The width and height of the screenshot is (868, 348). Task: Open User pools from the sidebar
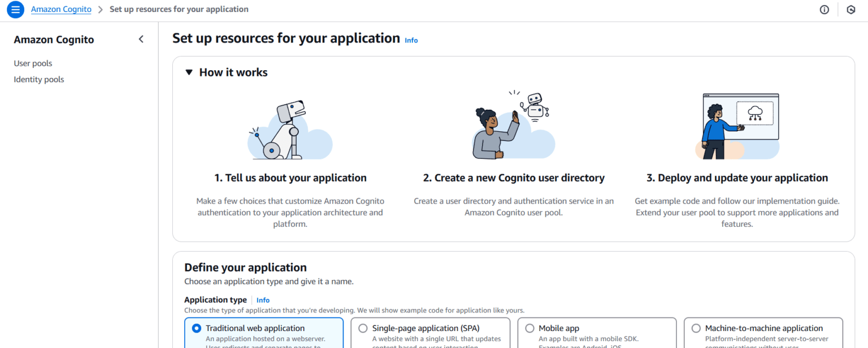[33, 63]
